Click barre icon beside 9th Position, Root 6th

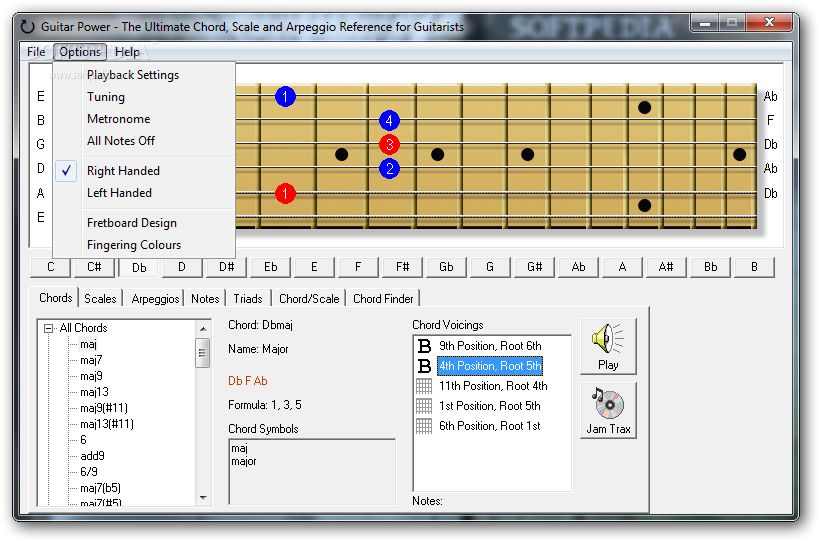(424, 346)
